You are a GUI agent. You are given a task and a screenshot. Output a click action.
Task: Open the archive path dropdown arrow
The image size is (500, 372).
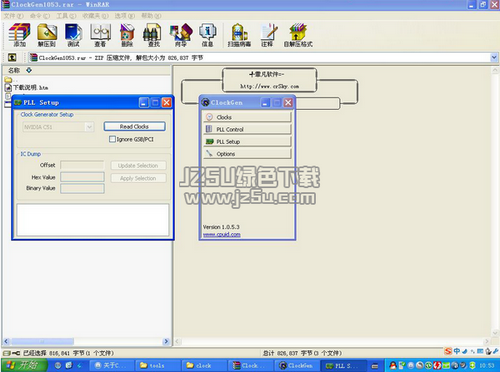pos(494,58)
